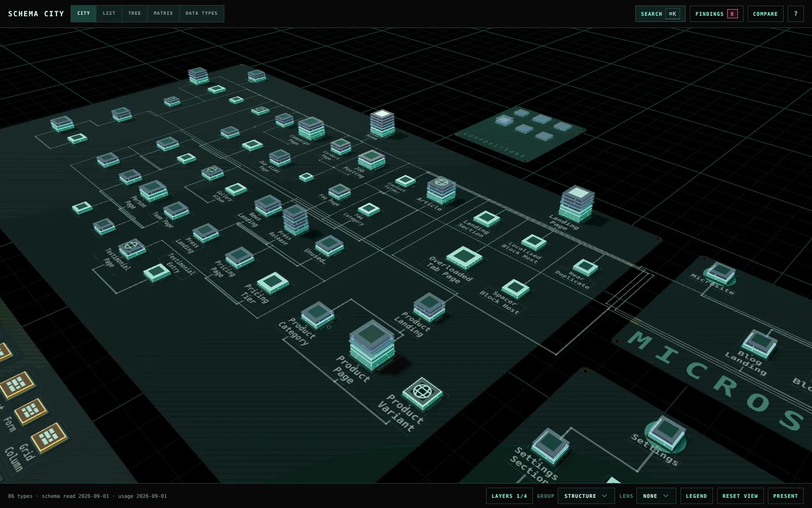812x508 pixels.
Task: Switch to the Matrix tab
Action: point(163,13)
